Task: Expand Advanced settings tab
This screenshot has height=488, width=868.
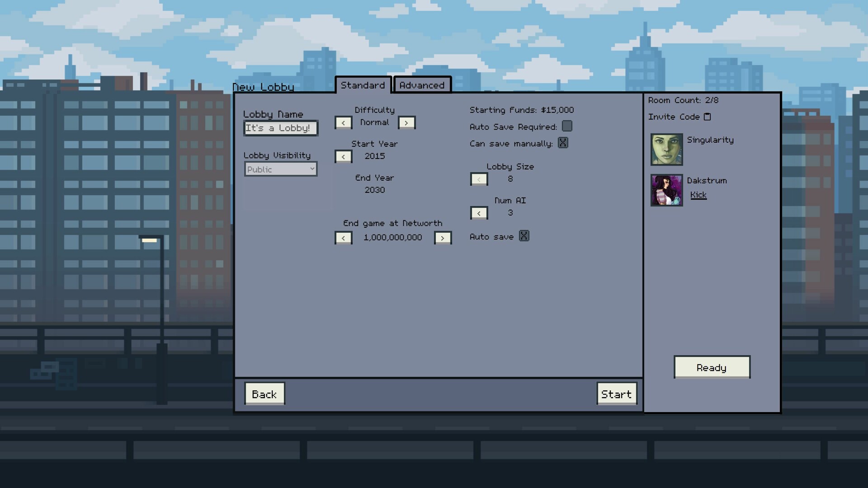Action: 421,85
